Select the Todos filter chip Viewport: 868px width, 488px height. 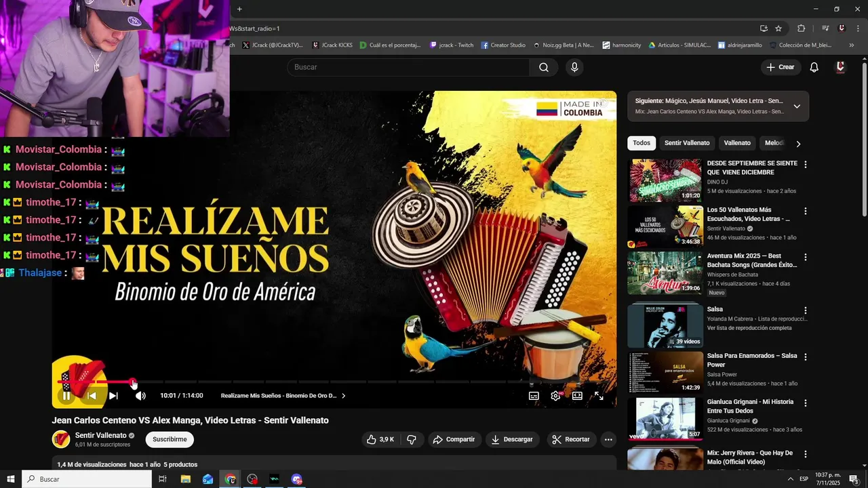[x=642, y=143]
